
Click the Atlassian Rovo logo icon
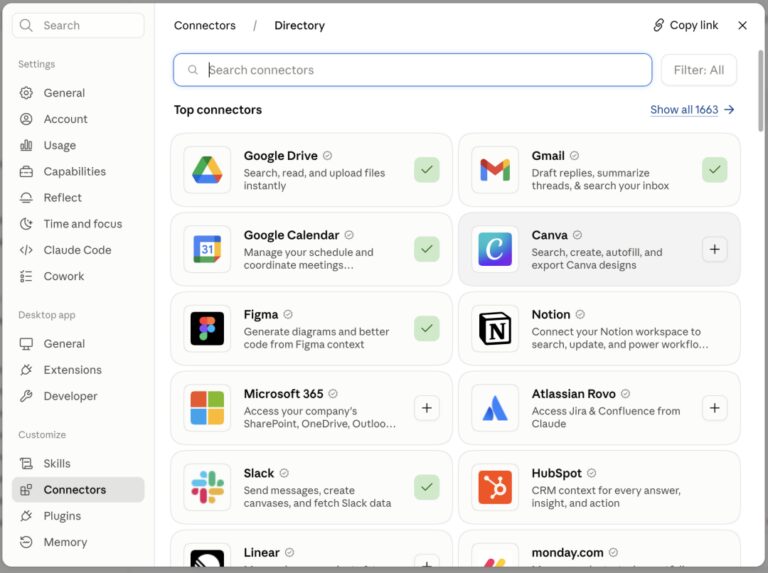pos(495,408)
